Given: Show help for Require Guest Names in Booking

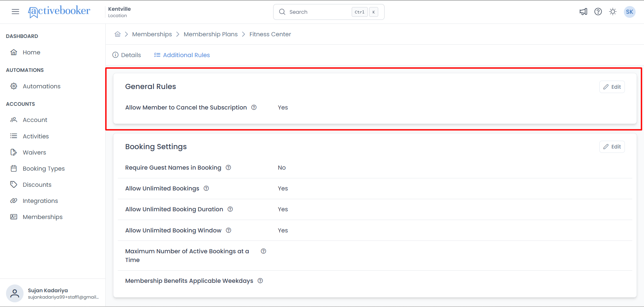Looking at the screenshot, I should pos(228,168).
